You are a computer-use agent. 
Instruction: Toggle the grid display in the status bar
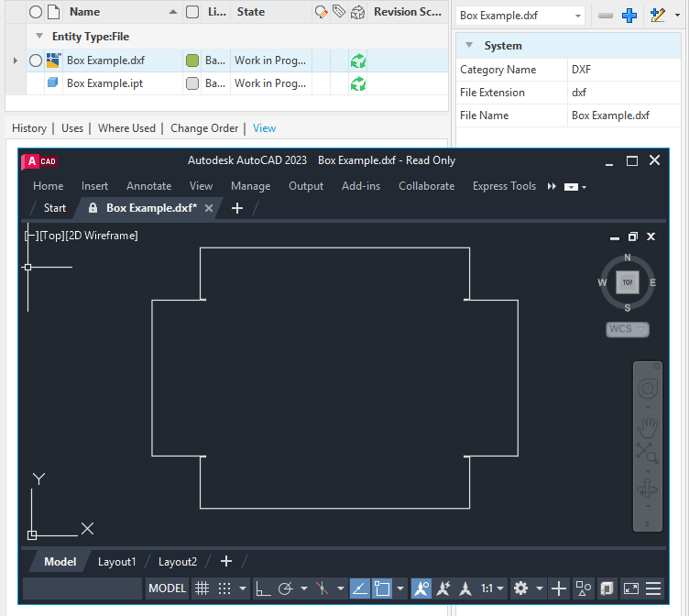pos(202,588)
